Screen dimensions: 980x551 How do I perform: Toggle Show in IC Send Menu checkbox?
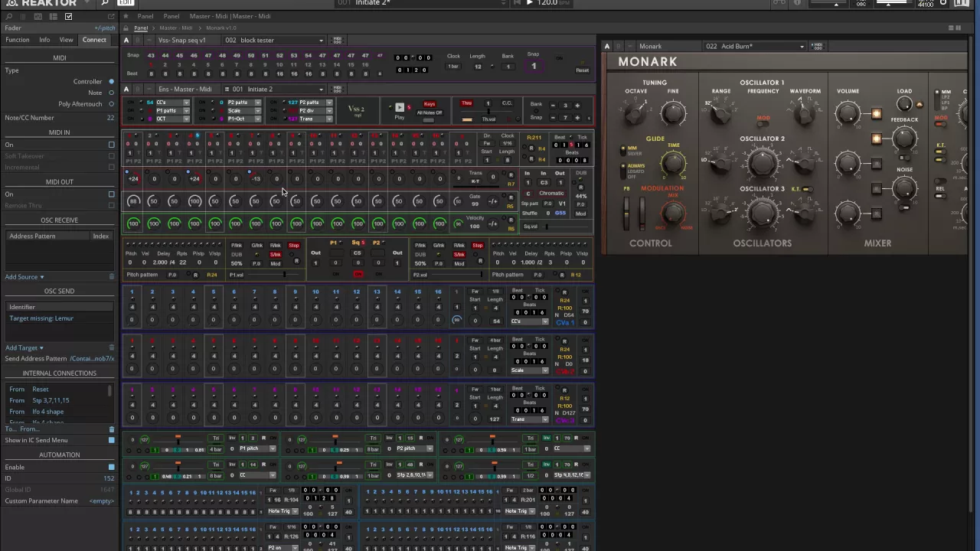tap(111, 440)
